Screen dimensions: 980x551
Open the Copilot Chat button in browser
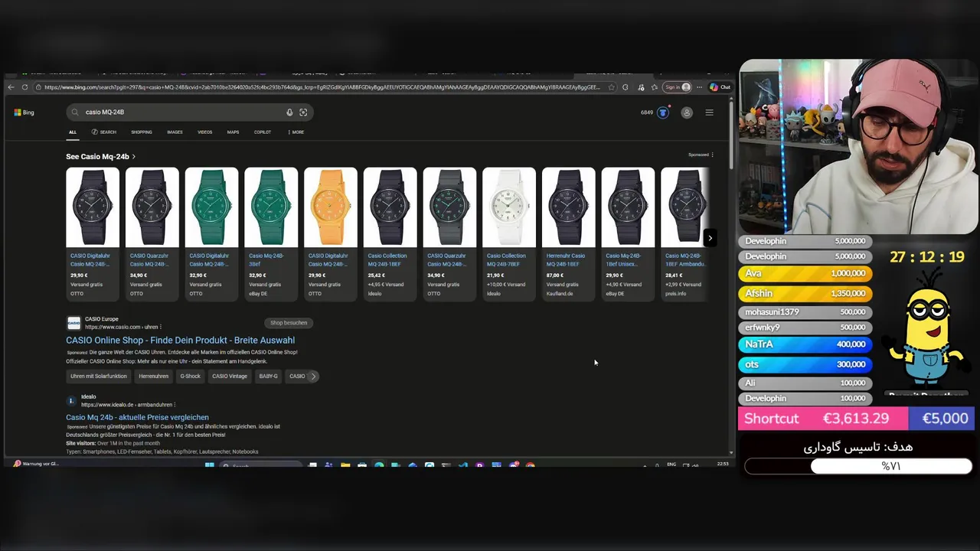click(720, 87)
